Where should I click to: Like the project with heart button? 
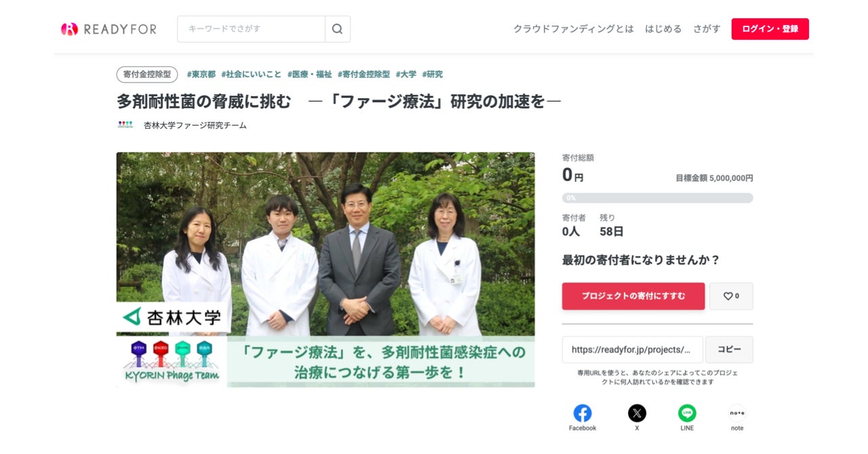click(x=731, y=296)
